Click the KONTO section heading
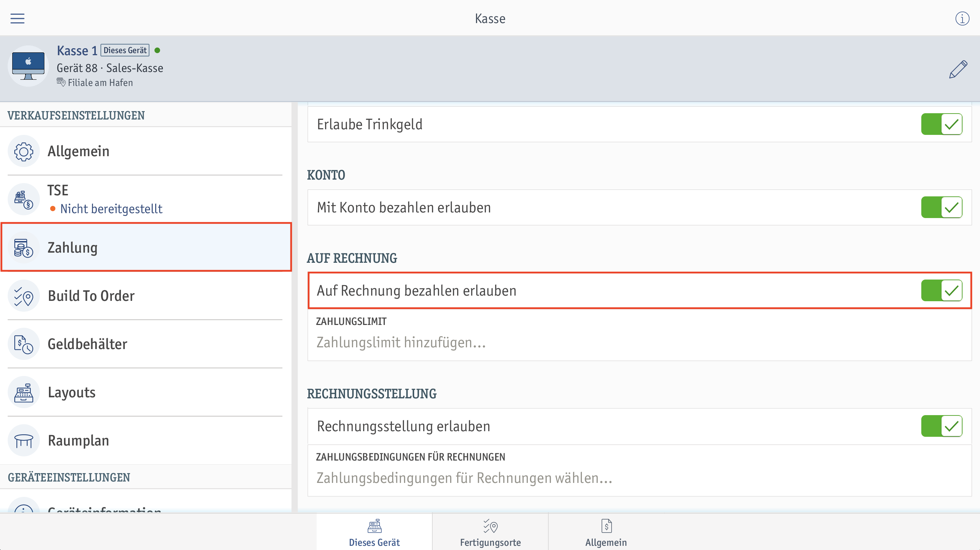The image size is (980, 550). (x=326, y=175)
